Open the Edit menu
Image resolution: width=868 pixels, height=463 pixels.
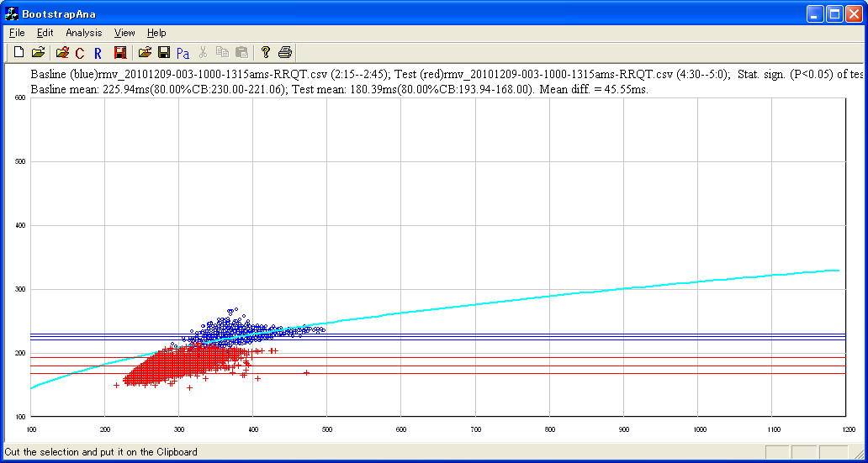point(45,33)
